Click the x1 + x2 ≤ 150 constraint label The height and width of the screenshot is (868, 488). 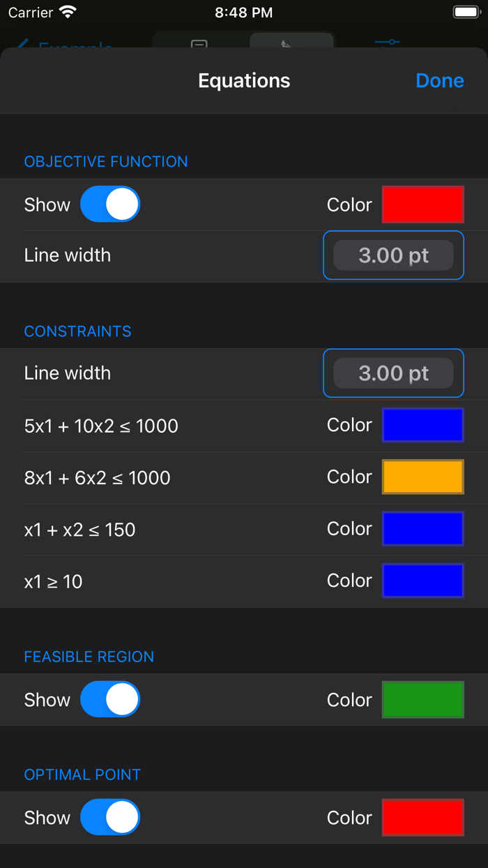(x=80, y=530)
